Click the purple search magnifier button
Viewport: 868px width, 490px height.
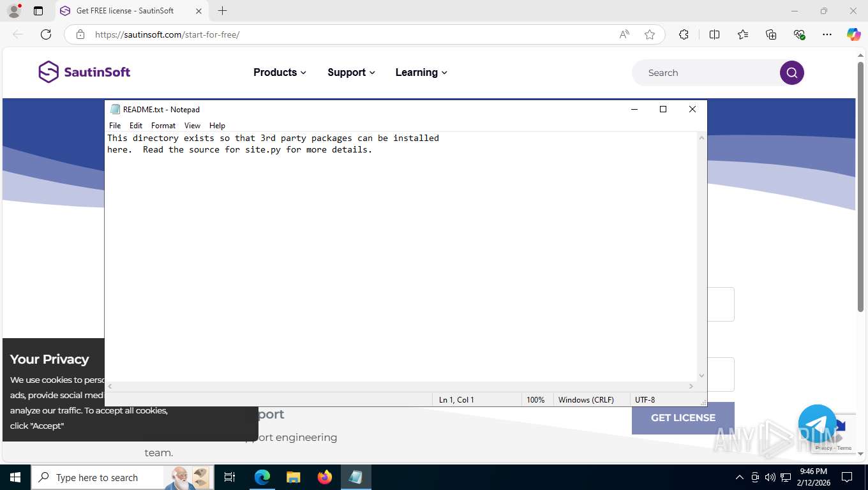(x=792, y=73)
